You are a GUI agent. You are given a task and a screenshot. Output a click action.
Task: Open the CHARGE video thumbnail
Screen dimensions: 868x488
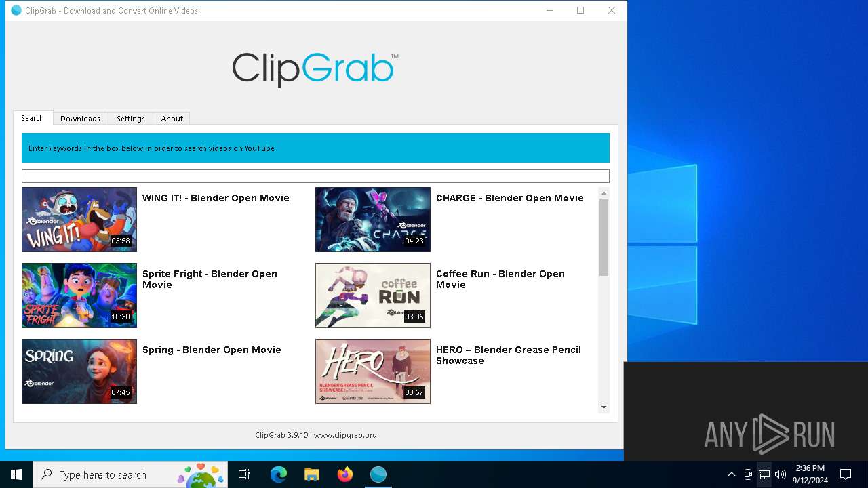coord(373,220)
